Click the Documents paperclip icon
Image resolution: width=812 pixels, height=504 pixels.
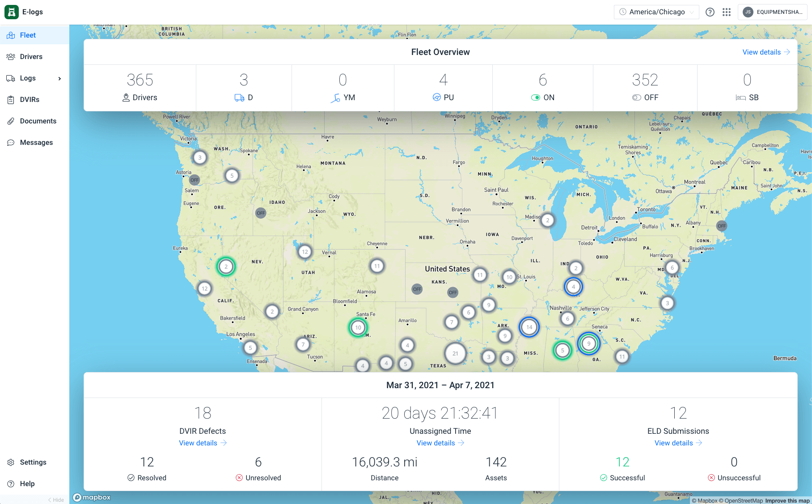tap(11, 121)
